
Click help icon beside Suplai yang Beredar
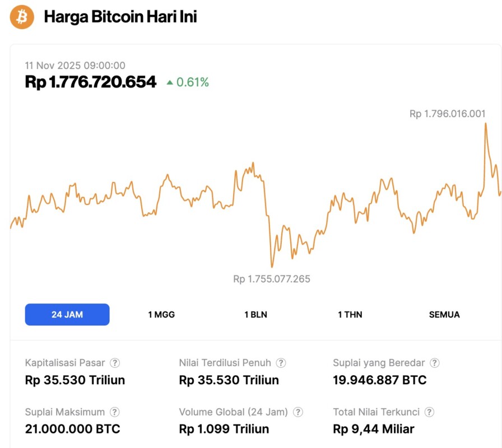tap(435, 363)
